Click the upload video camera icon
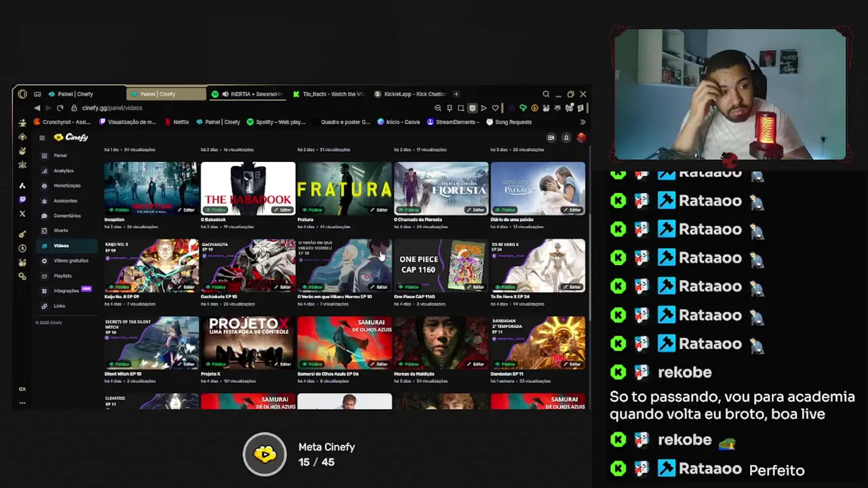Screen dimensions: 868x488 click(551, 138)
